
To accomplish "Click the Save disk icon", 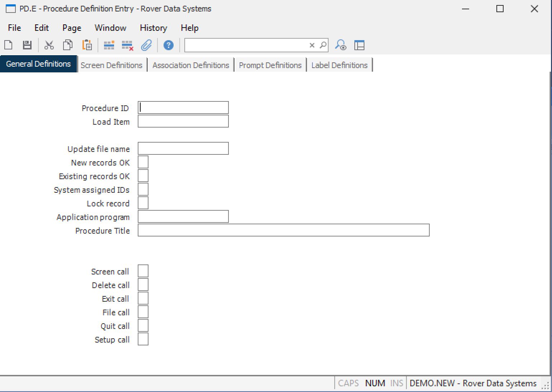I will pos(27,45).
